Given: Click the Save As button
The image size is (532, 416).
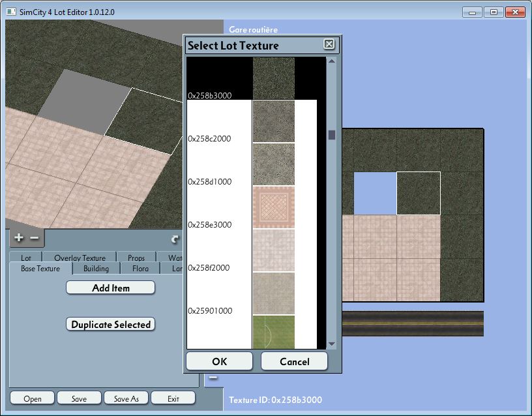Looking at the screenshot, I should point(126,398).
